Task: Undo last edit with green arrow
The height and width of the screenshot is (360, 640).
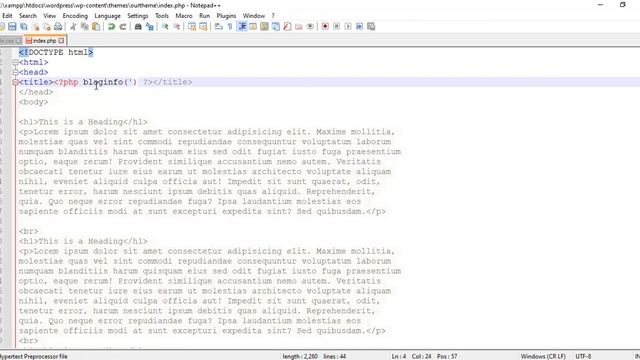Action: (111, 27)
